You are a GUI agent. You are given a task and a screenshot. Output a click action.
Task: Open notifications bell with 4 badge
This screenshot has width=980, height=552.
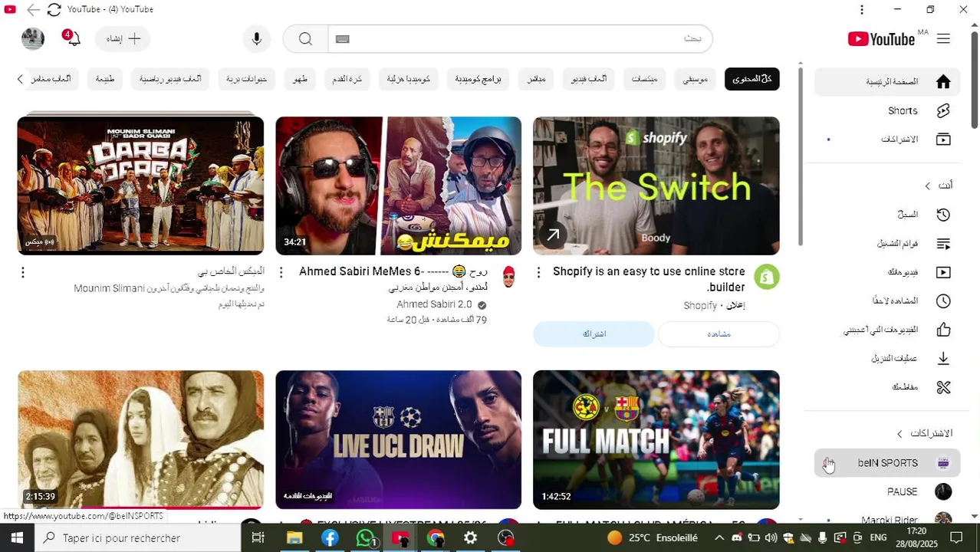[x=73, y=38]
